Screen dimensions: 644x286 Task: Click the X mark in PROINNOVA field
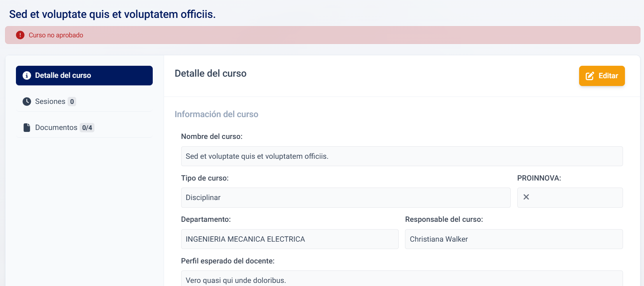[526, 197]
